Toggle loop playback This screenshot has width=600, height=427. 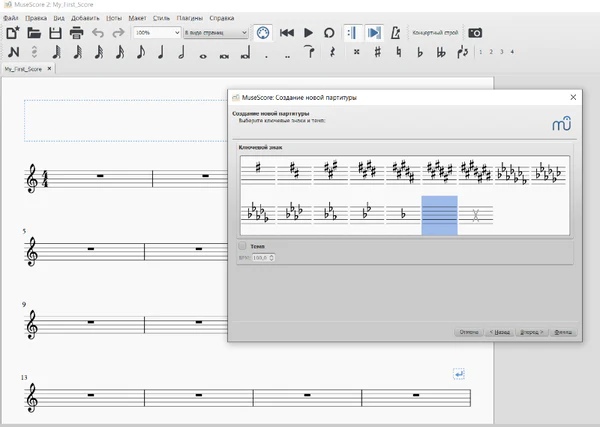pos(329,33)
